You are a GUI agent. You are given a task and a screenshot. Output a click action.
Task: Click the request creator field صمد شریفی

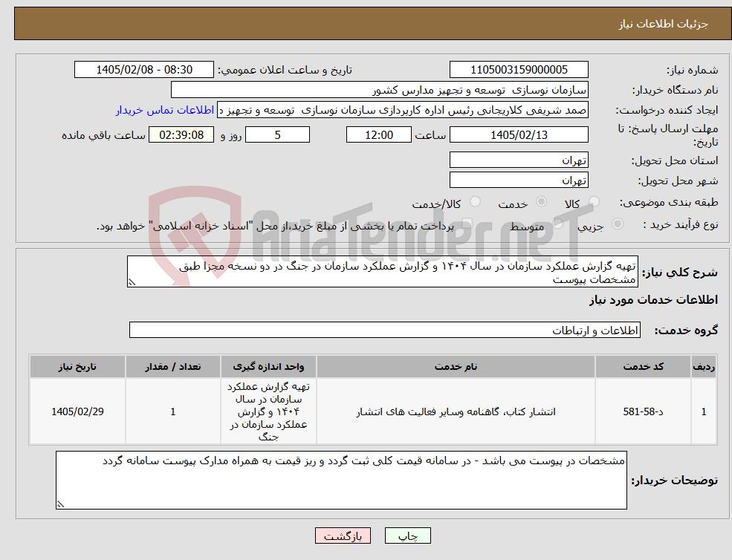click(x=402, y=110)
